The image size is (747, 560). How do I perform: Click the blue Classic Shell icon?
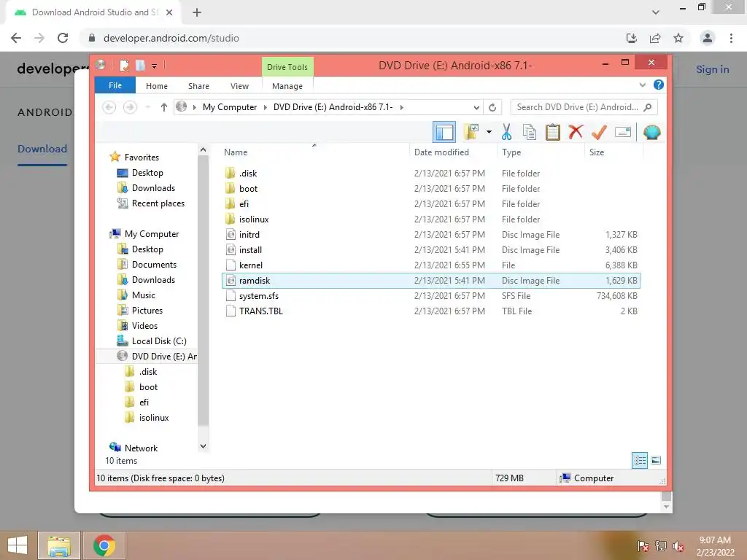[x=651, y=132]
